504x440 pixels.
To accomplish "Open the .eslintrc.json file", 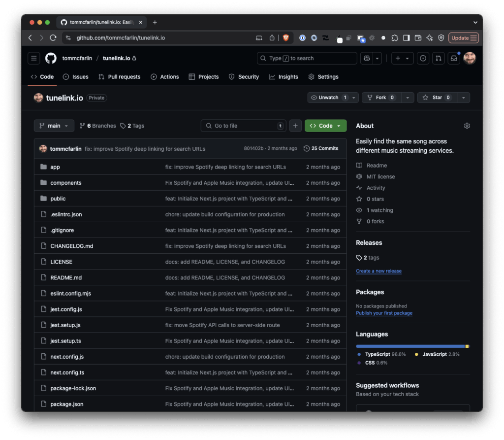I will [x=66, y=214].
